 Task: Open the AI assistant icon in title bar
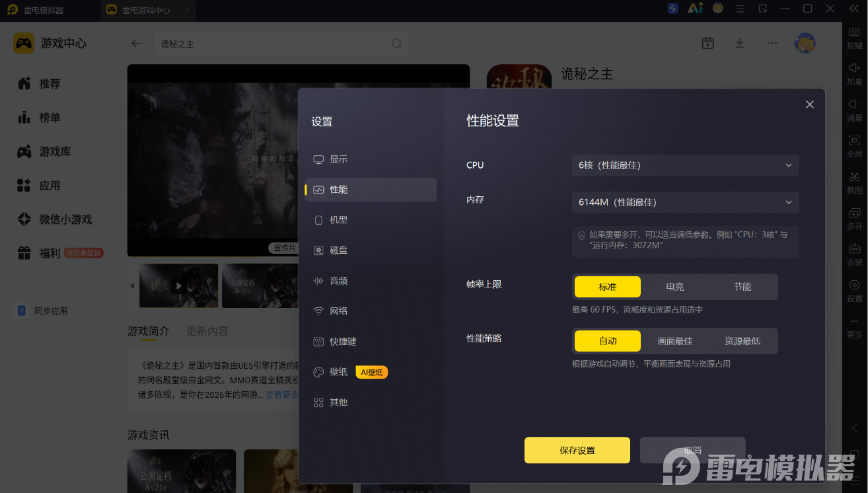(x=695, y=9)
